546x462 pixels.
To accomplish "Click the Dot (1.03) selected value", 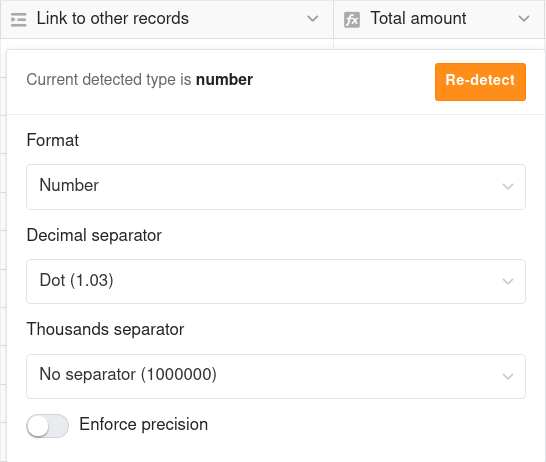I will (77, 280).
